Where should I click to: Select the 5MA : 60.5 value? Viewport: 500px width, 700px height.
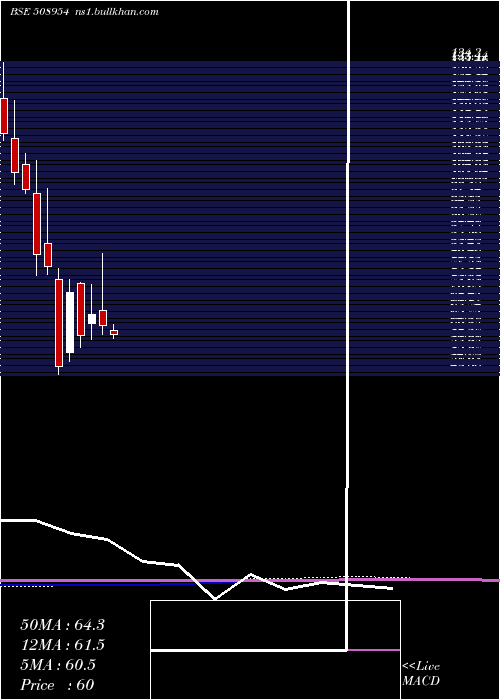click(58, 665)
